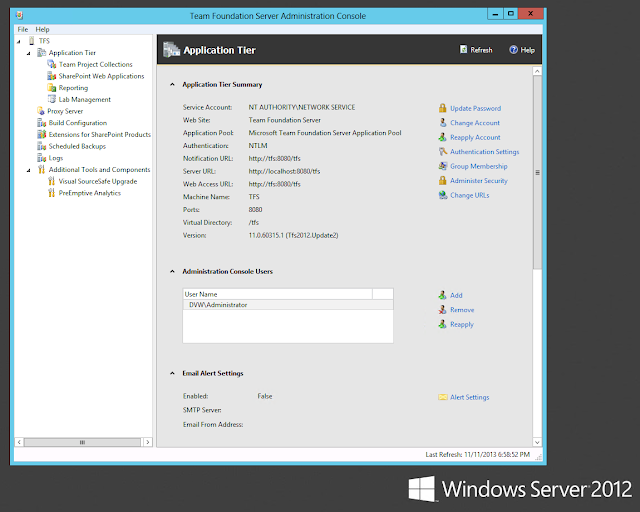This screenshot has height=512, width=640.
Task: Open the Help question mark icon
Action: [x=513, y=49]
